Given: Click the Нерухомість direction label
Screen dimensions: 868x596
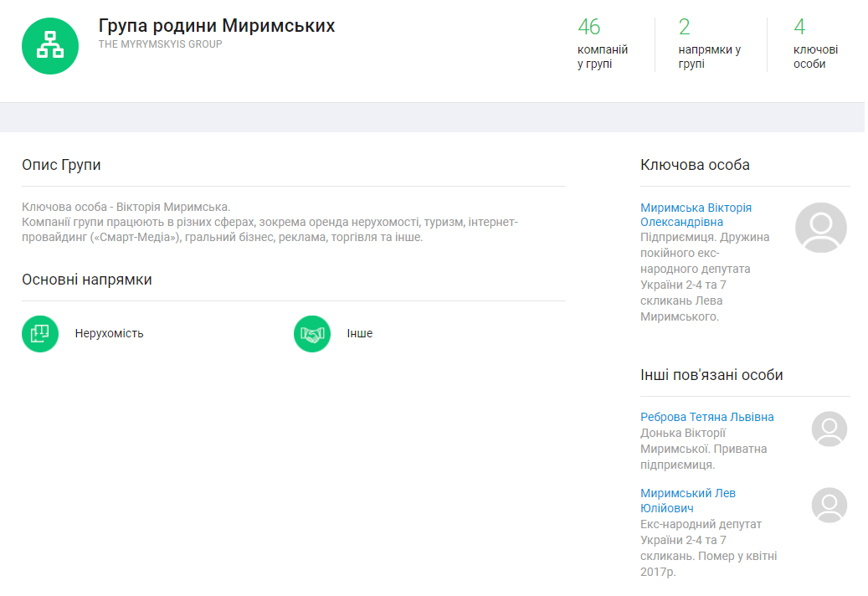Looking at the screenshot, I should coord(109,333).
